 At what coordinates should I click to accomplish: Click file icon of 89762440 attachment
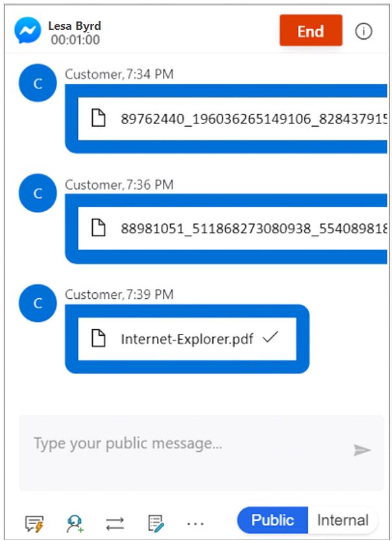pos(98,118)
